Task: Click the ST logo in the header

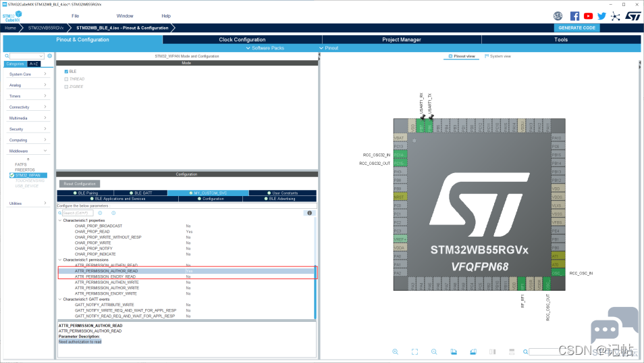Action: [x=633, y=16]
